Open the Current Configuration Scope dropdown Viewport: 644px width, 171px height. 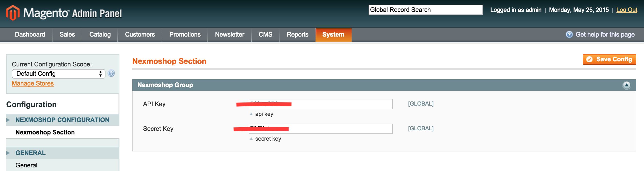point(59,74)
